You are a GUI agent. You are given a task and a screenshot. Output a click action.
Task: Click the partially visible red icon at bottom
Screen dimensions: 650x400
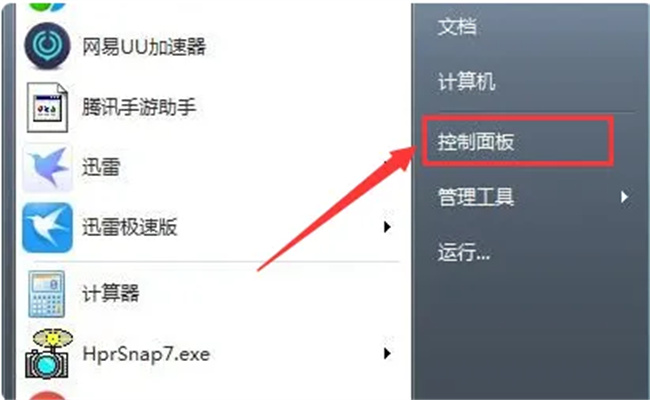click(x=47, y=395)
